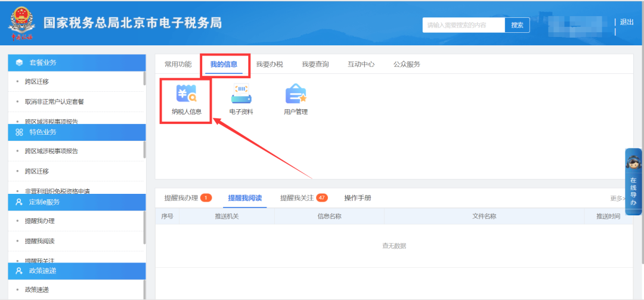644x300 pixels.
Task: Switch to the 我要查询 tab
Action: tap(315, 64)
